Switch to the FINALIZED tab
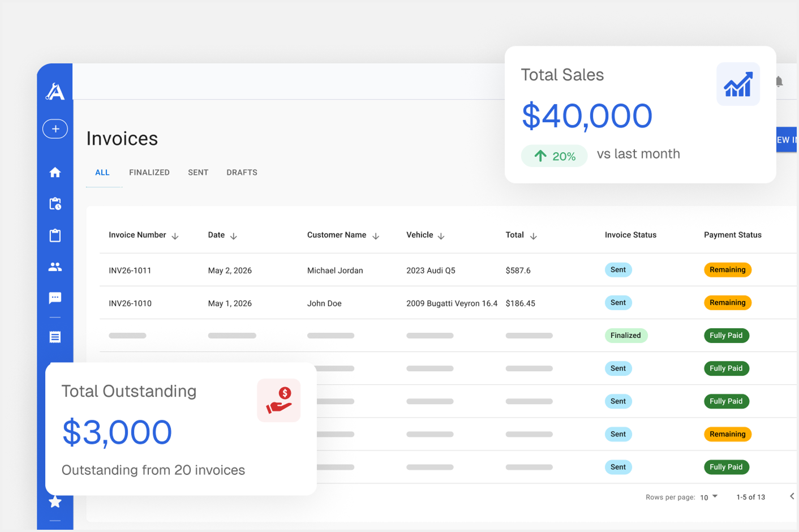This screenshot has height=532, width=799. pos(149,173)
